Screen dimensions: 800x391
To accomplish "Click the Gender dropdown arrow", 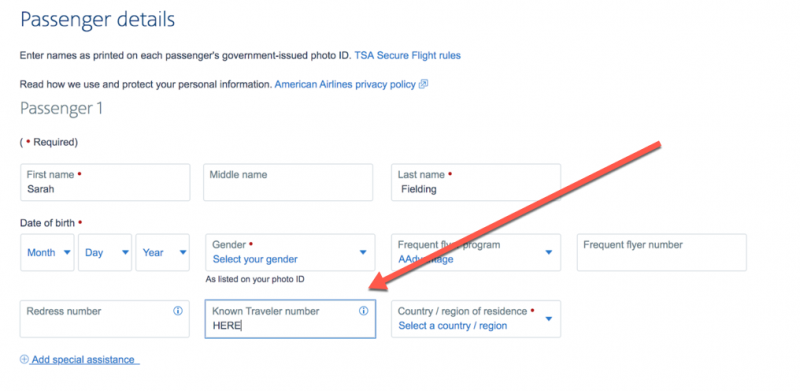I will click(363, 252).
